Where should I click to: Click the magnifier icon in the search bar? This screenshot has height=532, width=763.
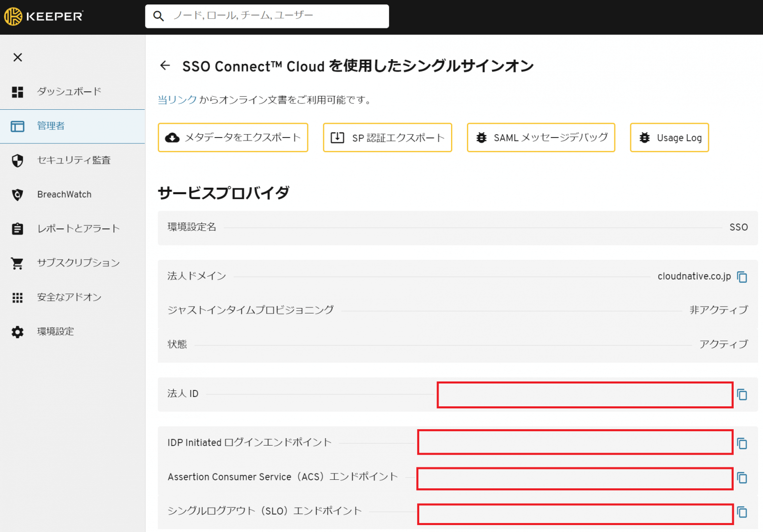[x=158, y=16]
